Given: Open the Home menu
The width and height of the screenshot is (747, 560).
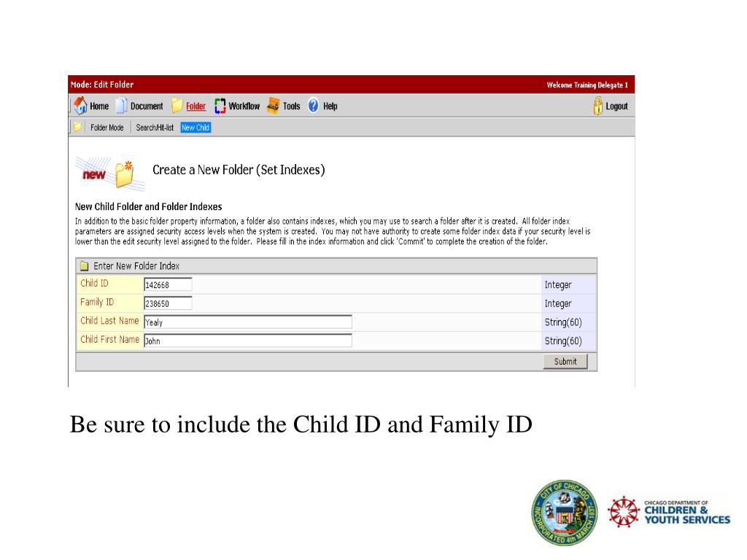Looking at the screenshot, I should (x=99, y=106).
